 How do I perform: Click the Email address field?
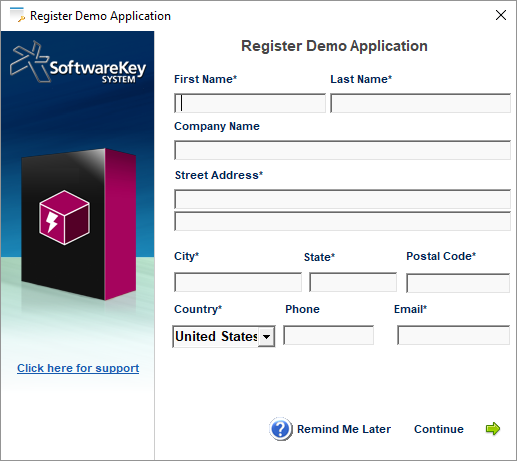(453, 335)
